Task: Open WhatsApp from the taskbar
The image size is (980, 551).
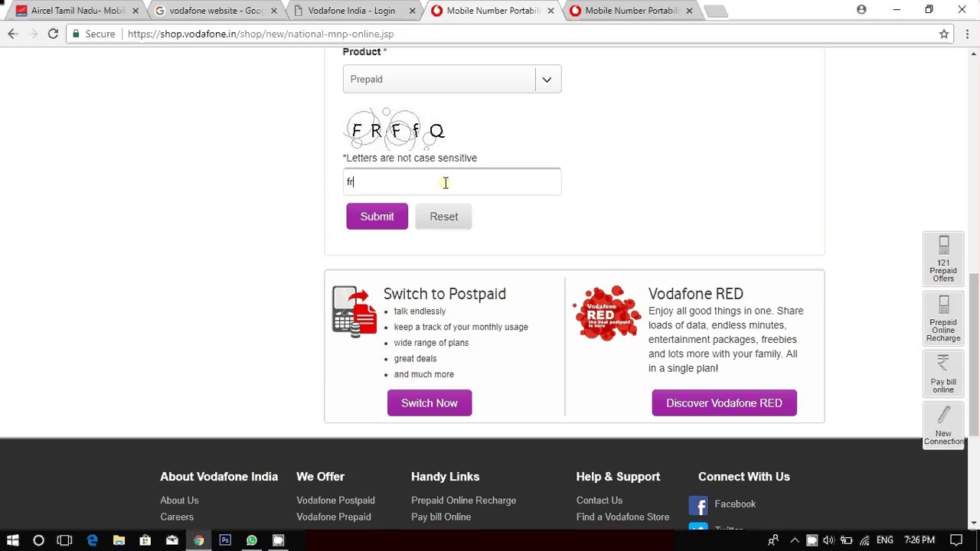Action: pyautogui.click(x=252, y=540)
